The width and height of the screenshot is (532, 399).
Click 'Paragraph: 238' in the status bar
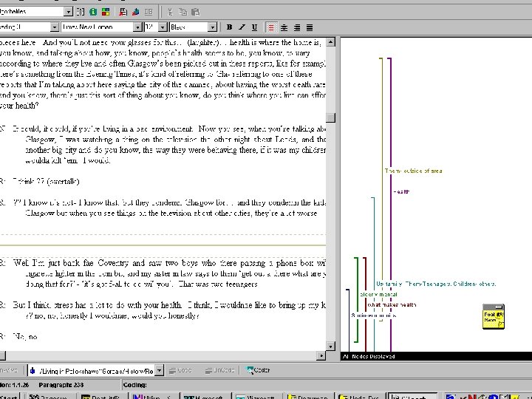point(61,385)
